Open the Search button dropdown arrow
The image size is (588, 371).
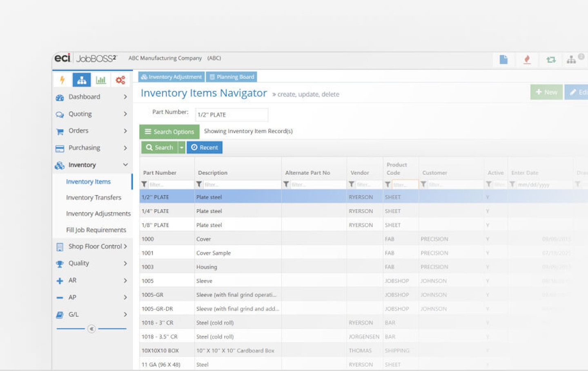pos(182,148)
